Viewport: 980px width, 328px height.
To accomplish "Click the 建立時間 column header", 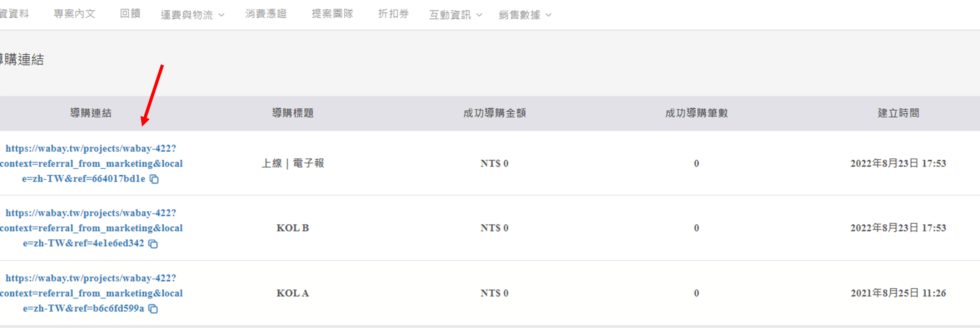I will pyautogui.click(x=898, y=113).
